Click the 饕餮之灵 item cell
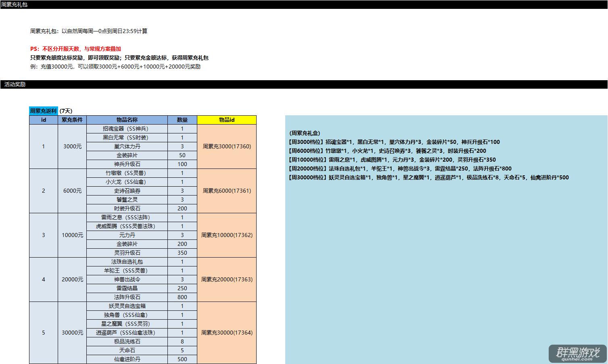 click(x=127, y=200)
